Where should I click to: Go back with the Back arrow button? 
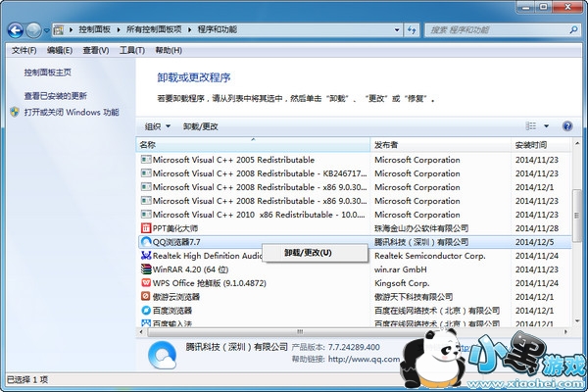point(15,30)
